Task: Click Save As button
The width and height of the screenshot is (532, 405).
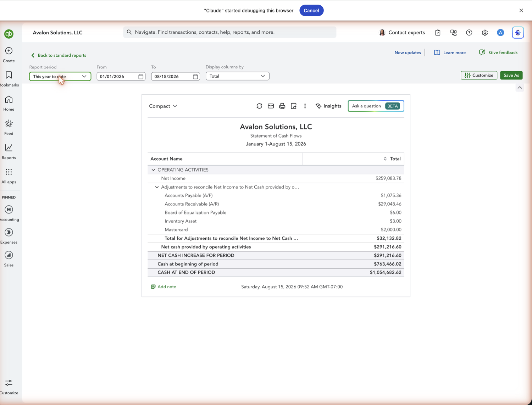Action: 511,75
